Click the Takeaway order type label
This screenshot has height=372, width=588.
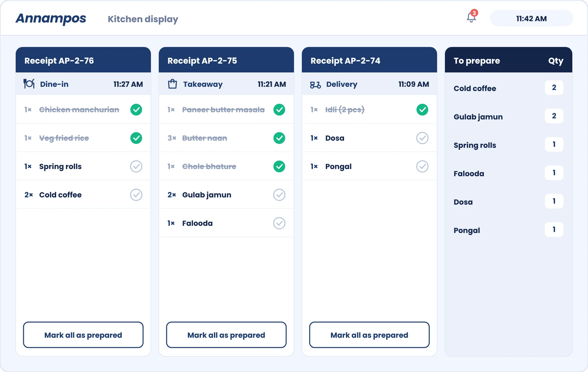[203, 84]
